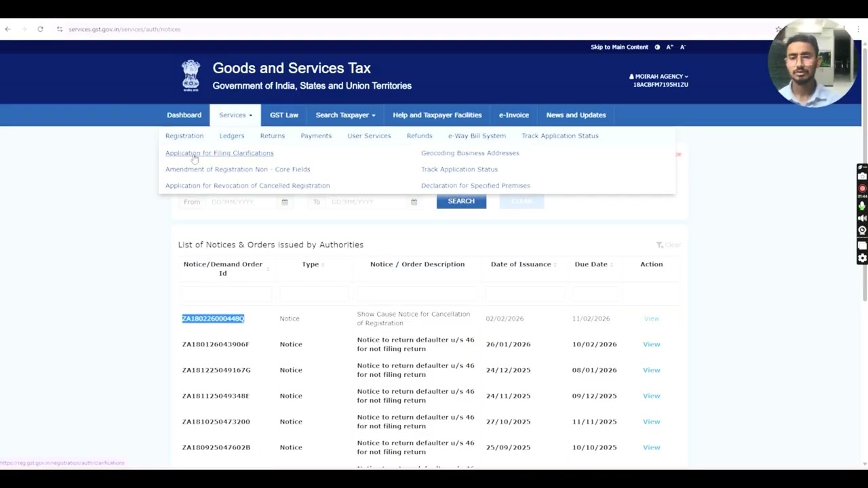Viewport: 868px width, 488px height.
Task: Mute the recorder microphone
Action: tap(862, 205)
